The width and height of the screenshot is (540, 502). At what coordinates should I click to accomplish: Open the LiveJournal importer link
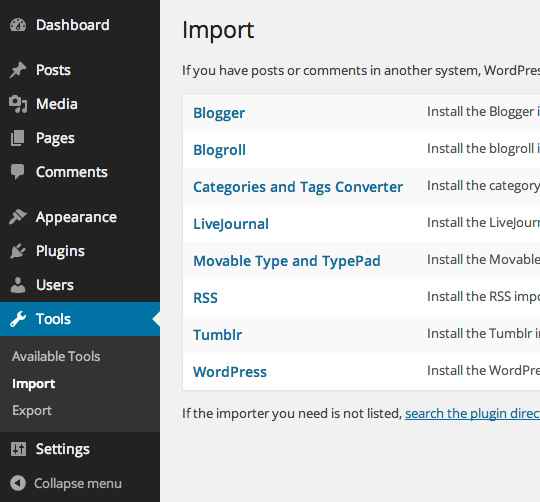point(231,224)
